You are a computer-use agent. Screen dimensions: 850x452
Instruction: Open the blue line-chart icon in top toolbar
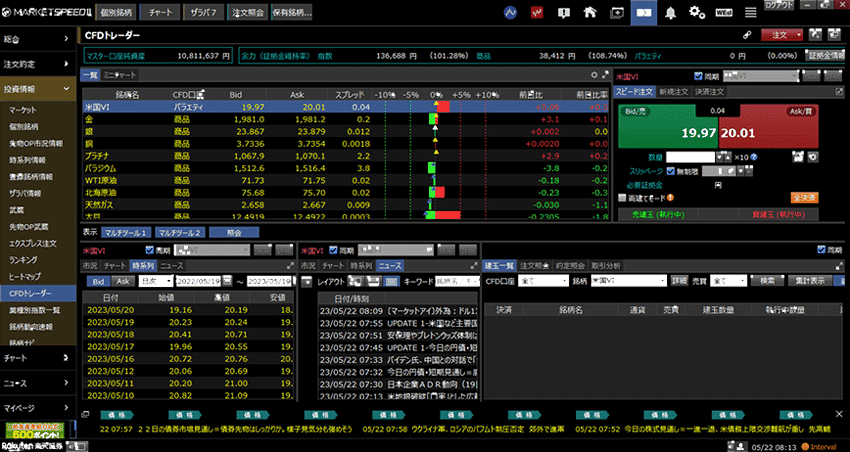pos(510,12)
